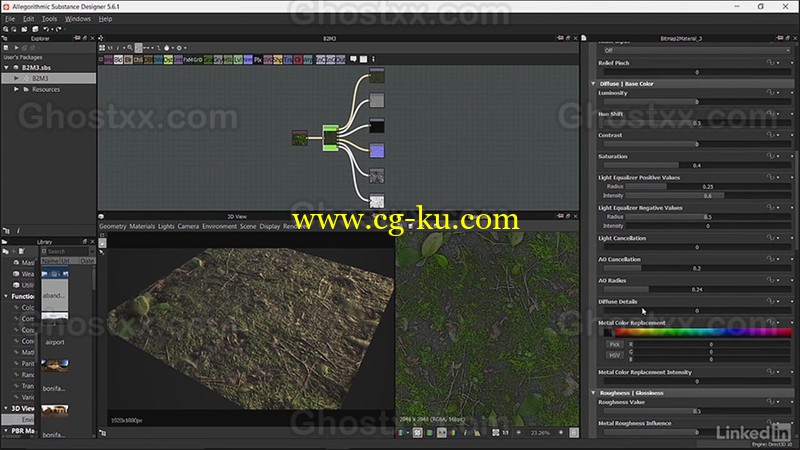Add a Blend (Bld) node from node toolbar
The height and width of the screenshot is (450, 800).
click(118, 60)
